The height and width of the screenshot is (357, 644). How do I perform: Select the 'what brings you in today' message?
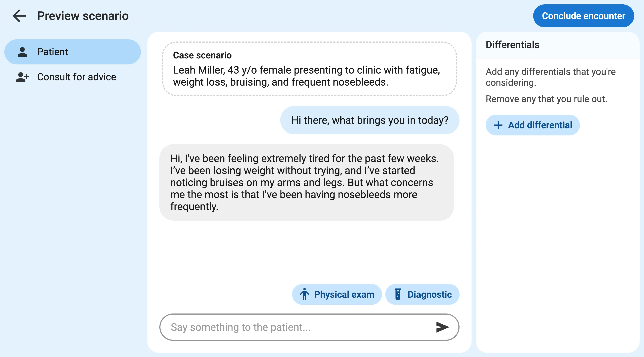(x=369, y=120)
